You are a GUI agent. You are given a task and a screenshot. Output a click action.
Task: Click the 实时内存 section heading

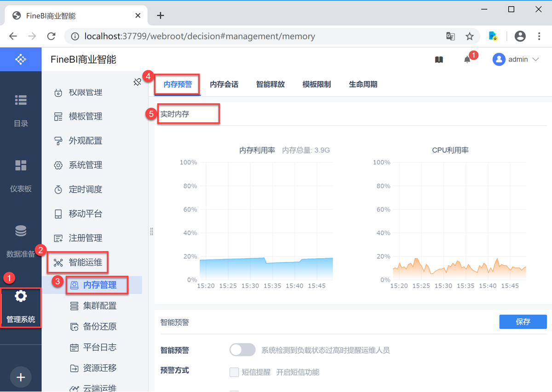tap(175, 114)
